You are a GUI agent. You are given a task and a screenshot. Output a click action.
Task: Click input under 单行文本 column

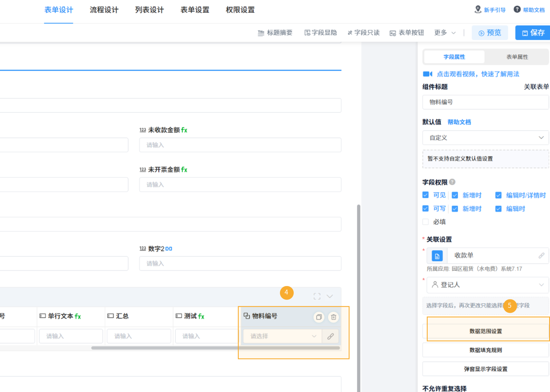click(x=71, y=336)
